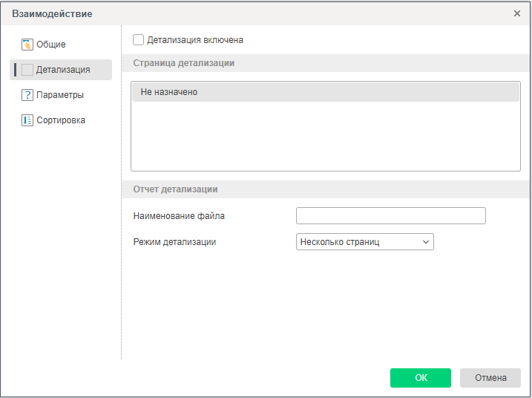The width and height of the screenshot is (532, 398).
Task: Click the Режим детализации field label
Action: tap(174, 242)
